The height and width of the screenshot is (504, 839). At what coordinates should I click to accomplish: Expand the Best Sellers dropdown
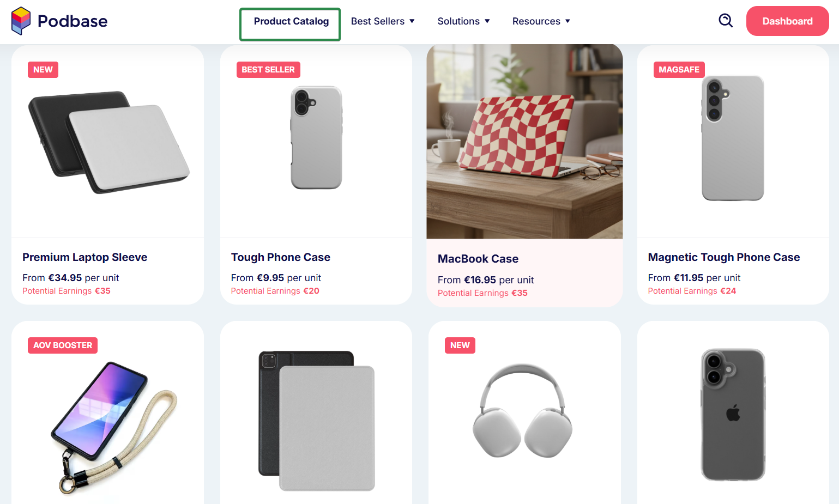click(383, 21)
